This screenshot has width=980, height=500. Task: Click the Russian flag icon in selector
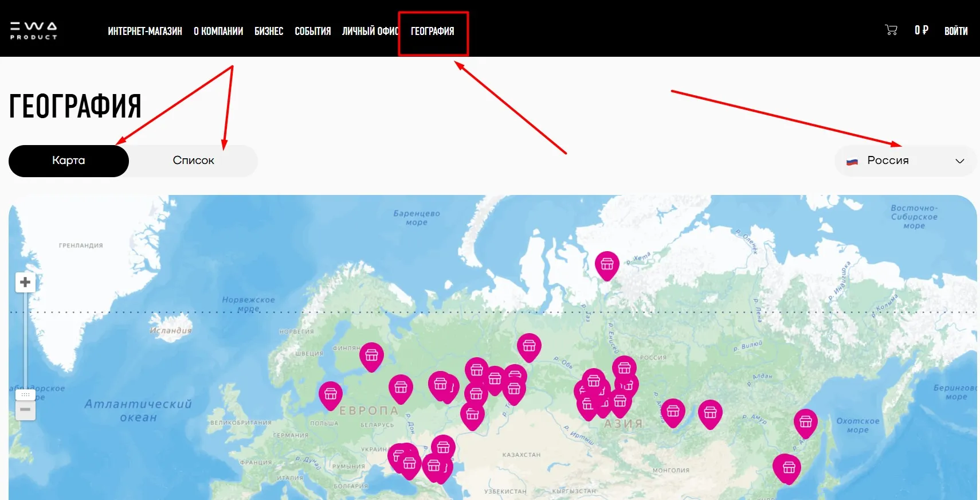(x=852, y=161)
